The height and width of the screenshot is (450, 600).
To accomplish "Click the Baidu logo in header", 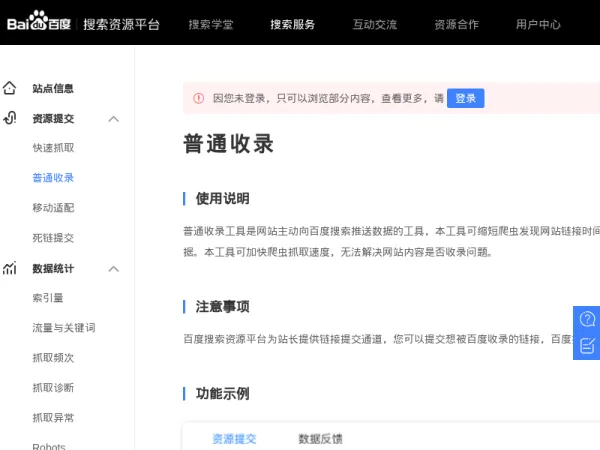I will click(x=39, y=21).
